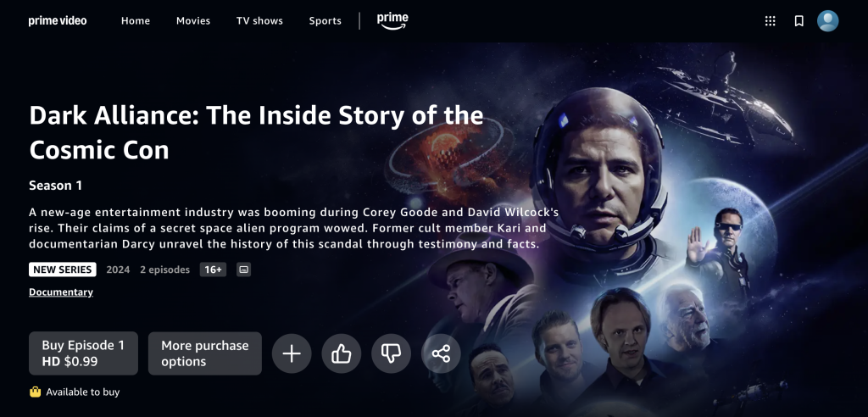Viewport: 868px width, 417px height.
Task: Expand More purchase options
Action: pyautogui.click(x=205, y=353)
